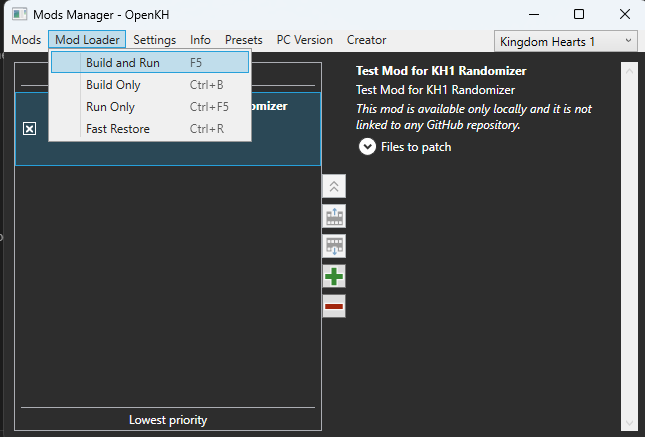
Task: Move selected mod to top priority
Action: tap(334, 186)
